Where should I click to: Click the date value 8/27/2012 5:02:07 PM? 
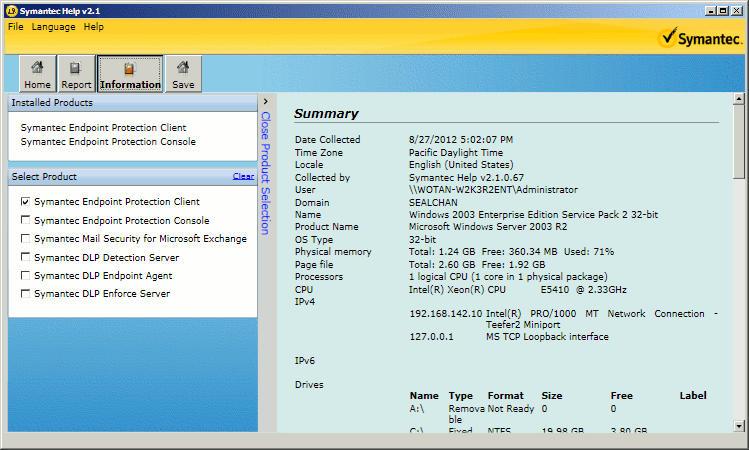point(461,139)
